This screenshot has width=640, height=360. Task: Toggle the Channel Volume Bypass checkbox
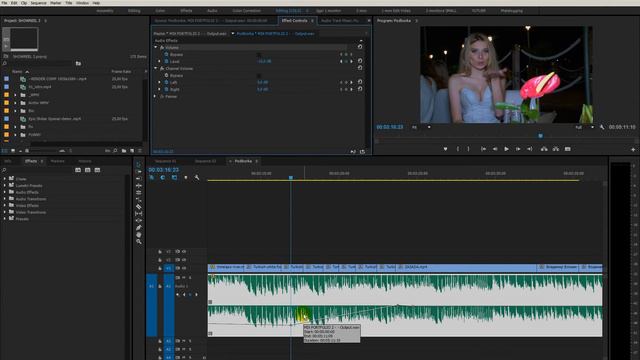coord(259,76)
